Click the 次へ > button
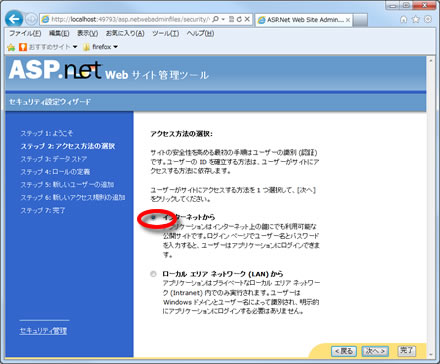The width and height of the screenshot is (440, 364). [x=375, y=351]
